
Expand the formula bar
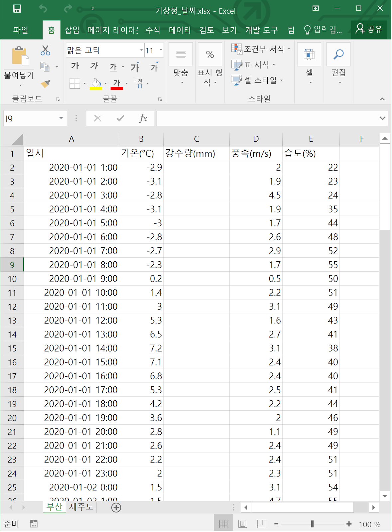(382, 118)
